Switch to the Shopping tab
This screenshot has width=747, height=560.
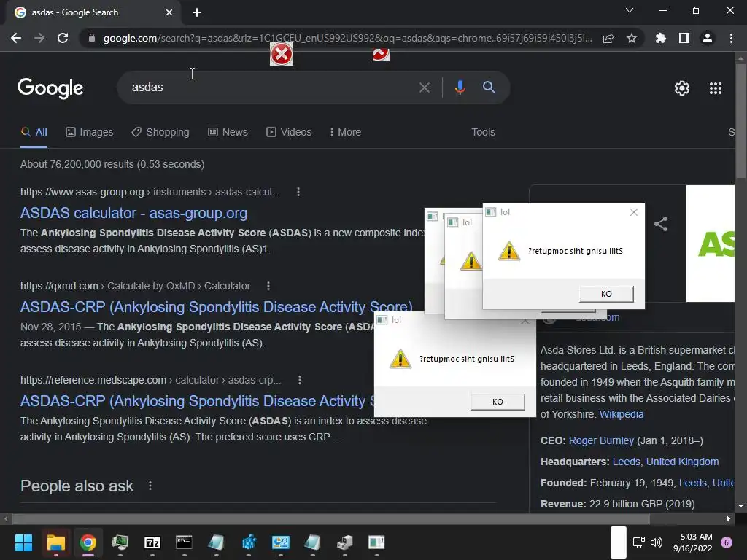[x=160, y=133]
